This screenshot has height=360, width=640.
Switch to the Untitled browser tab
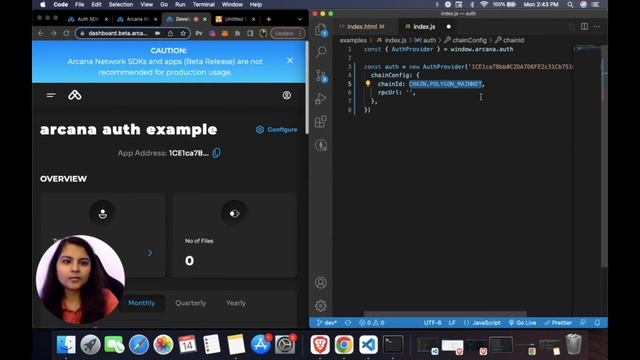236,19
